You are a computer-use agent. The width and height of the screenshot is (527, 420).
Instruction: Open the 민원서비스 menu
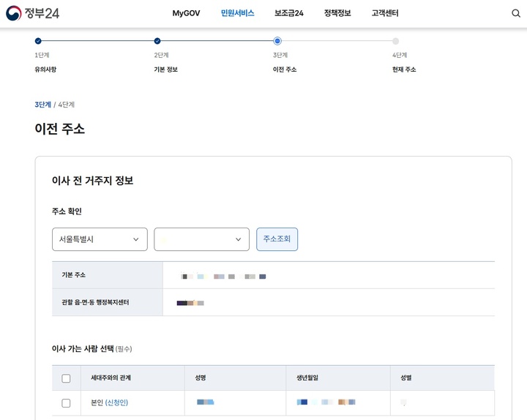click(238, 13)
